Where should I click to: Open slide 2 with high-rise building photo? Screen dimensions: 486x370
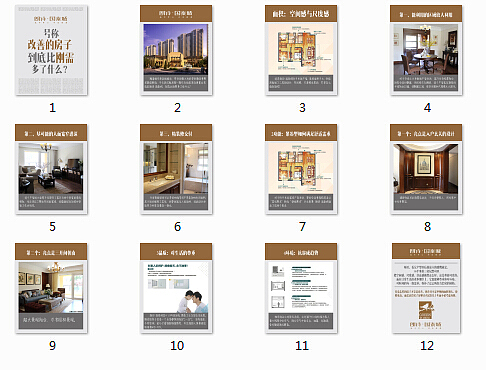(x=176, y=50)
